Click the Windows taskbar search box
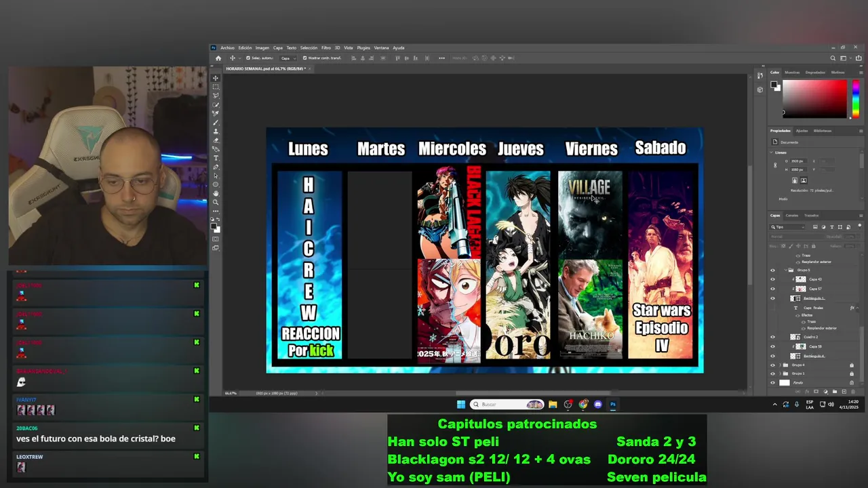868x488 pixels. (507, 404)
